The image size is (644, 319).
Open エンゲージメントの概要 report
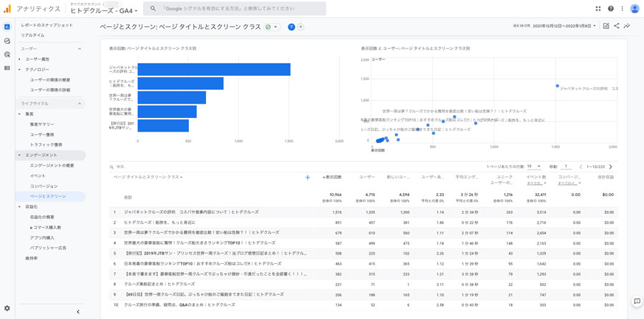click(52, 165)
